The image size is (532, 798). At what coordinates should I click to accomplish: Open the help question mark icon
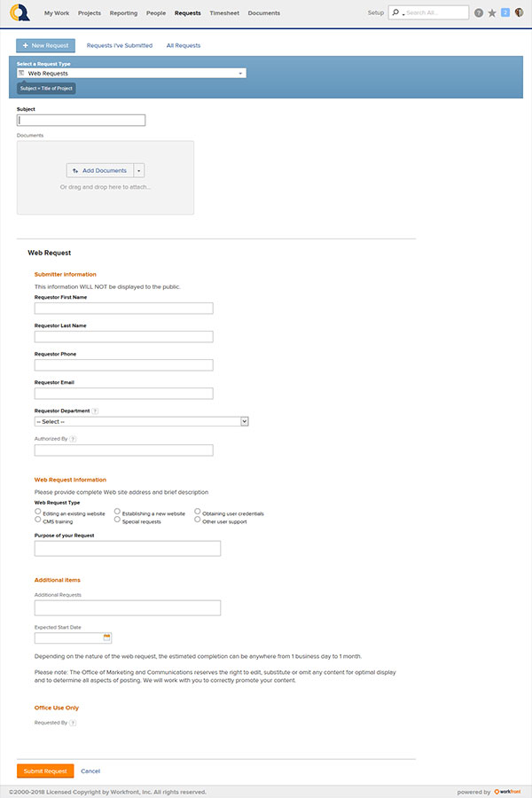tap(479, 13)
